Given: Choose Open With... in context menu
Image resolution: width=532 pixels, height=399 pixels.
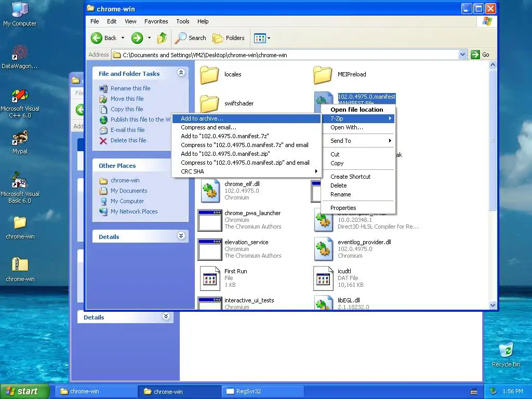Looking at the screenshot, I should tap(358, 127).
